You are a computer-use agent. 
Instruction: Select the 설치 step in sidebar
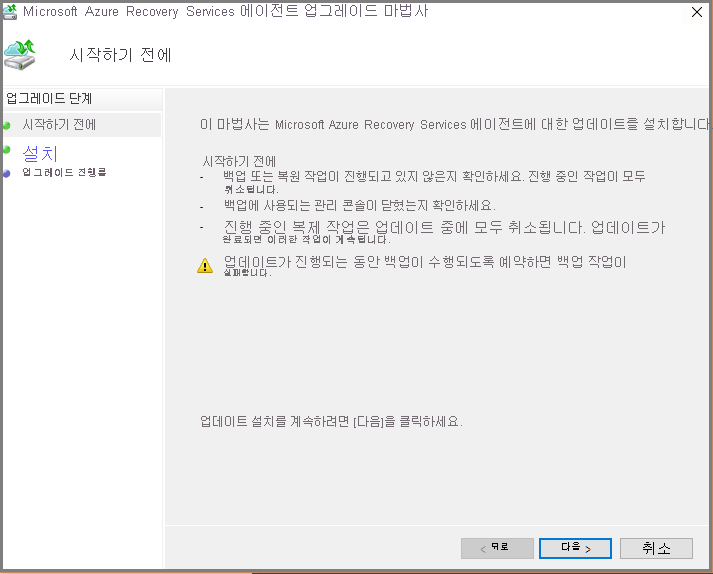click(40, 154)
